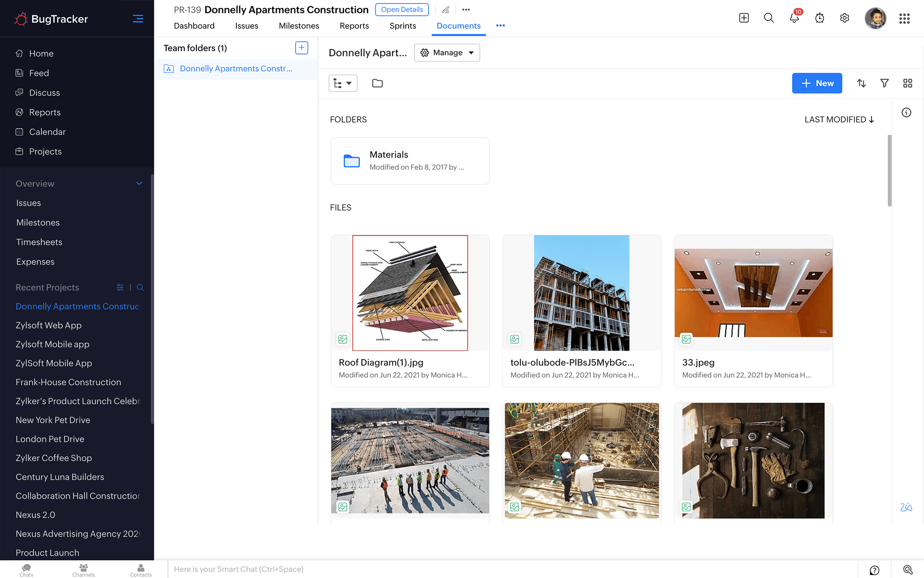
Task: Open Zylsoft Web App recent project
Action: [x=49, y=326]
